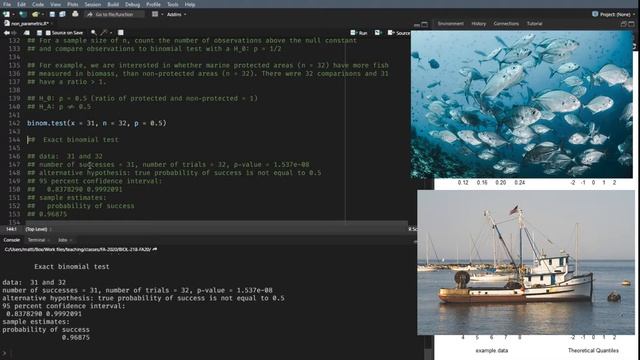Switch to the Connections tab
Image resolution: width=640 pixels, height=360 pixels.
click(x=506, y=24)
